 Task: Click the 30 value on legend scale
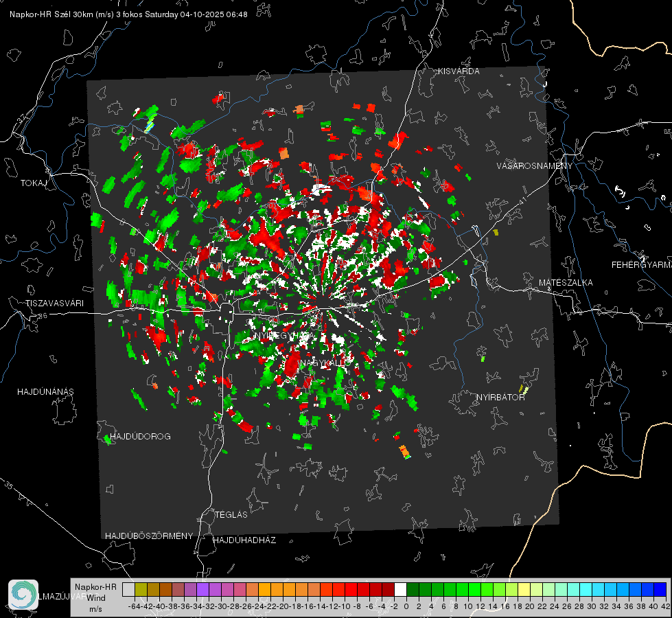point(592,606)
